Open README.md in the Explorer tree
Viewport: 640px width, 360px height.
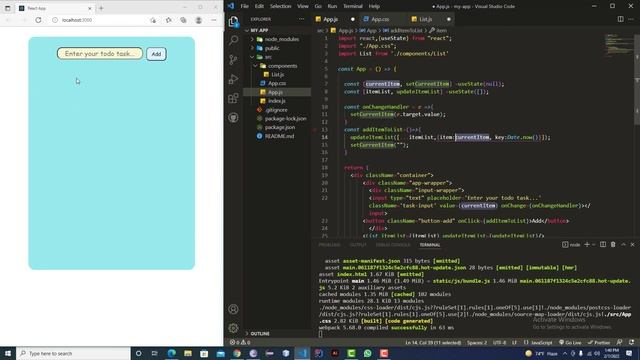click(279, 136)
